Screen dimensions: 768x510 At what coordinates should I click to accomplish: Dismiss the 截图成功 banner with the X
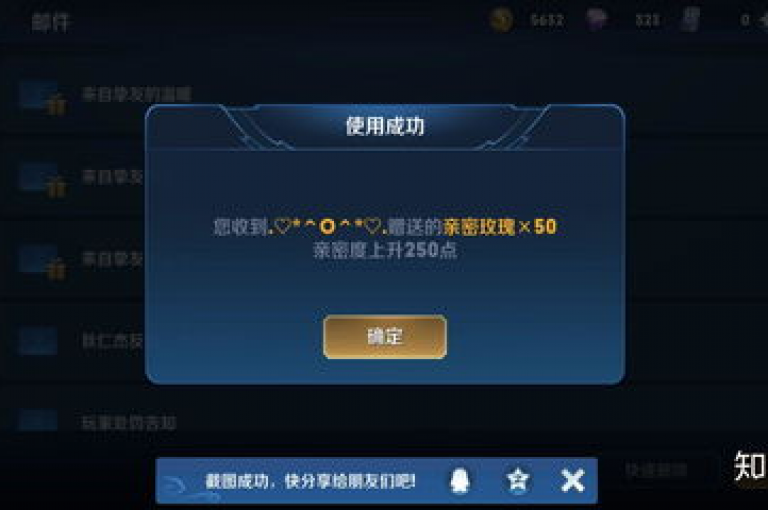click(573, 480)
